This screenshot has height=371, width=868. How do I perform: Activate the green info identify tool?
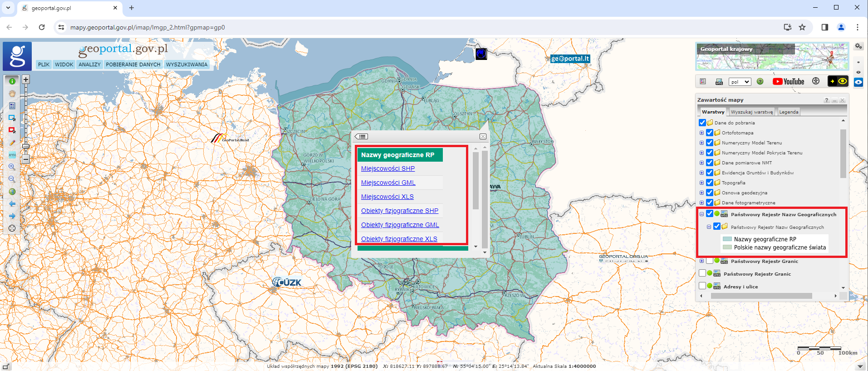[12, 81]
